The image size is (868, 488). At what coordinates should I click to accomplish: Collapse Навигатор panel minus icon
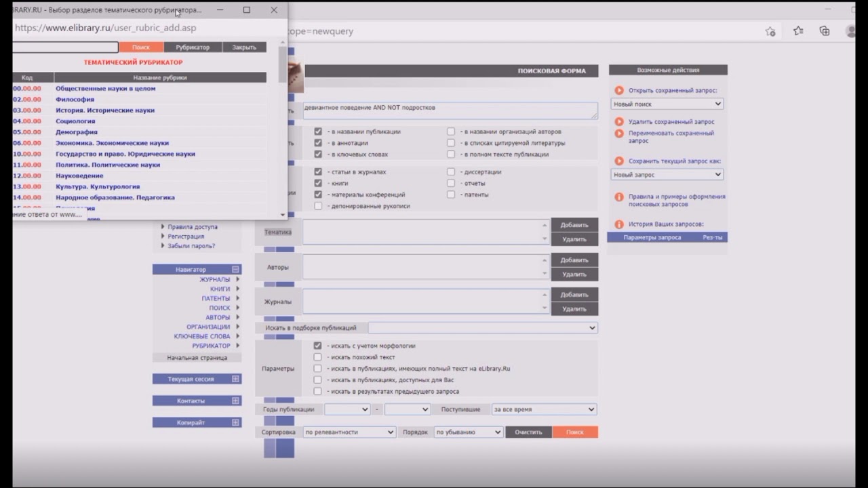point(235,270)
